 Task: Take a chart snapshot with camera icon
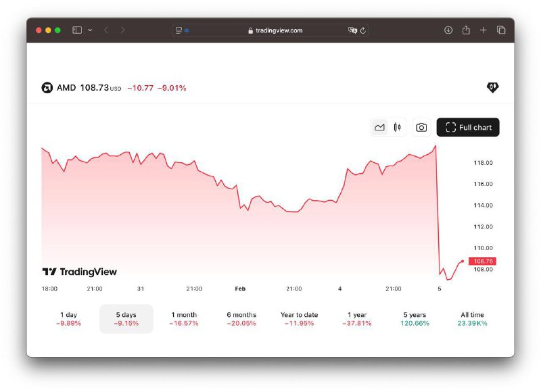point(421,127)
